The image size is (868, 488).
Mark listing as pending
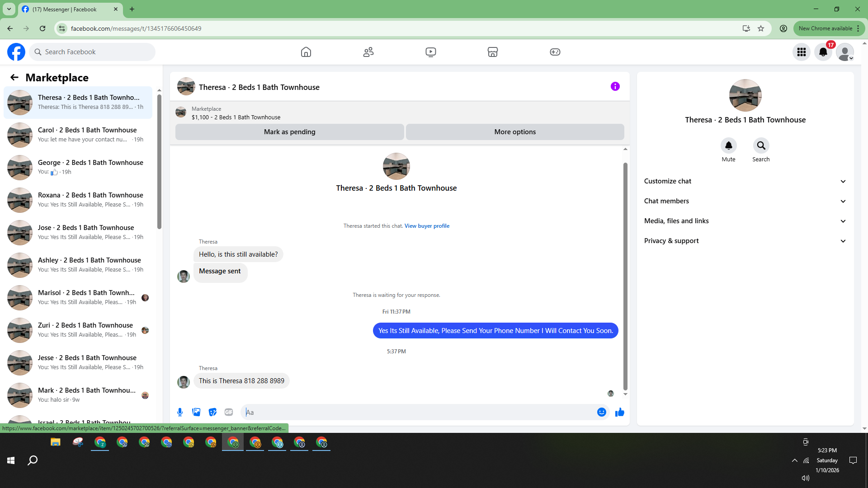[289, 132]
